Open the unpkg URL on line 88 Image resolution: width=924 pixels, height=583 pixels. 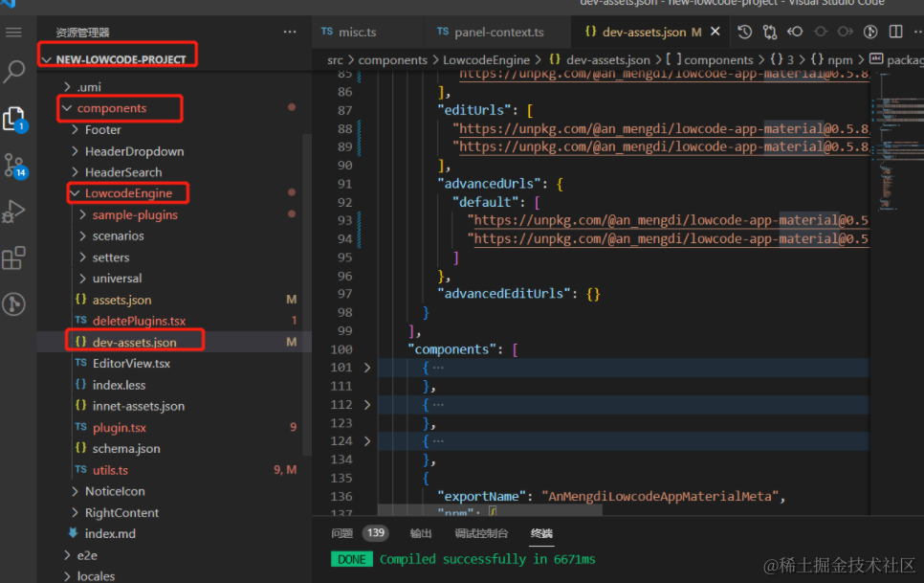[664, 128]
